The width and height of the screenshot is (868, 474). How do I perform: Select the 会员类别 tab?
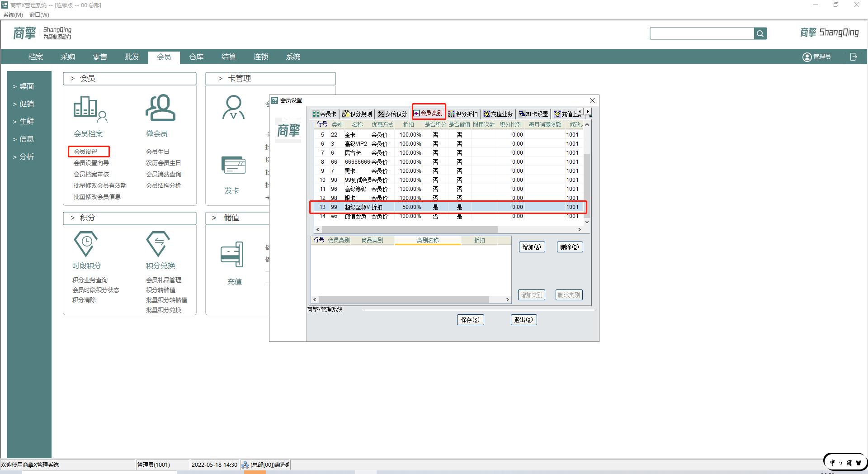click(428, 114)
